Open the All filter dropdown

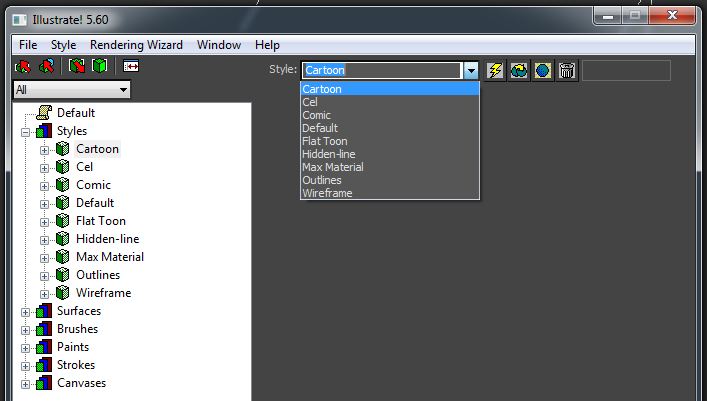[x=72, y=90]
